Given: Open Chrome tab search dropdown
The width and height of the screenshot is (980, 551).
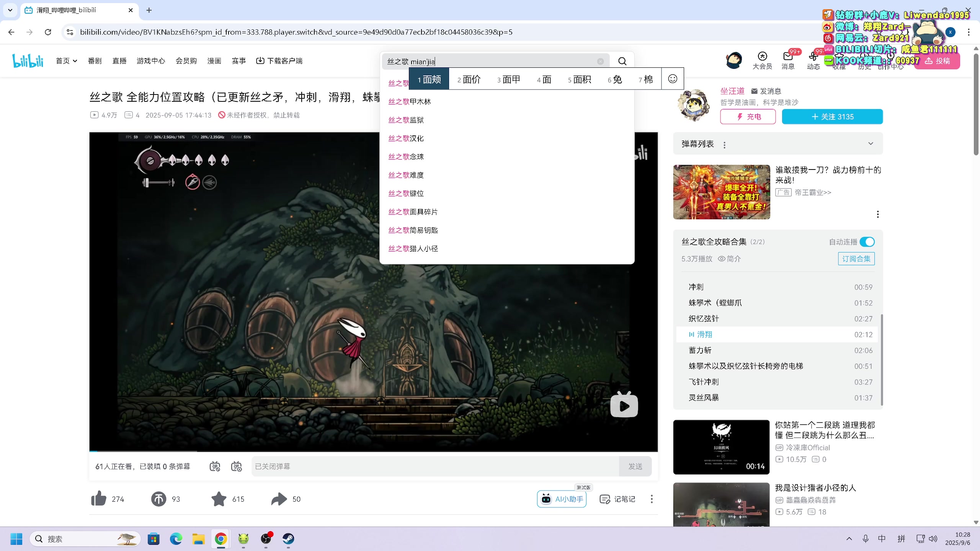Looking at the screenshot, I should tap(10, 10).
